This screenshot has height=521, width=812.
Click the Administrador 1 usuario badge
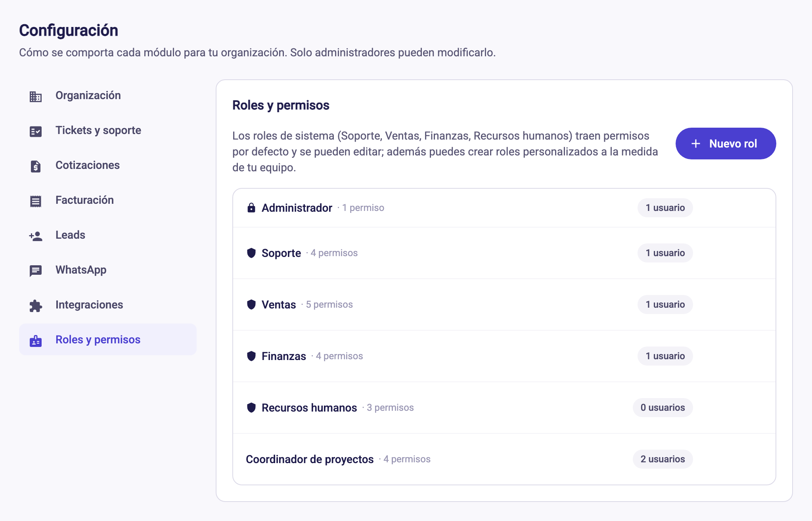pyautogui.click(x=665, y=208)
